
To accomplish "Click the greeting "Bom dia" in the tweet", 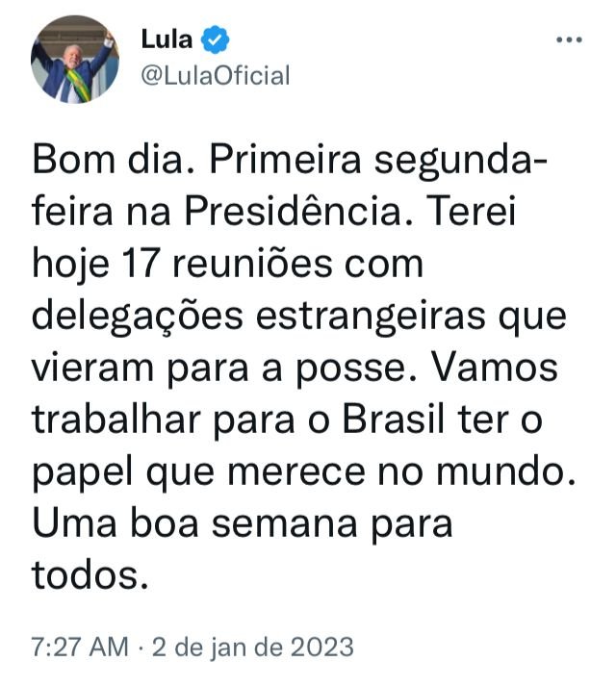I will 102,162.
